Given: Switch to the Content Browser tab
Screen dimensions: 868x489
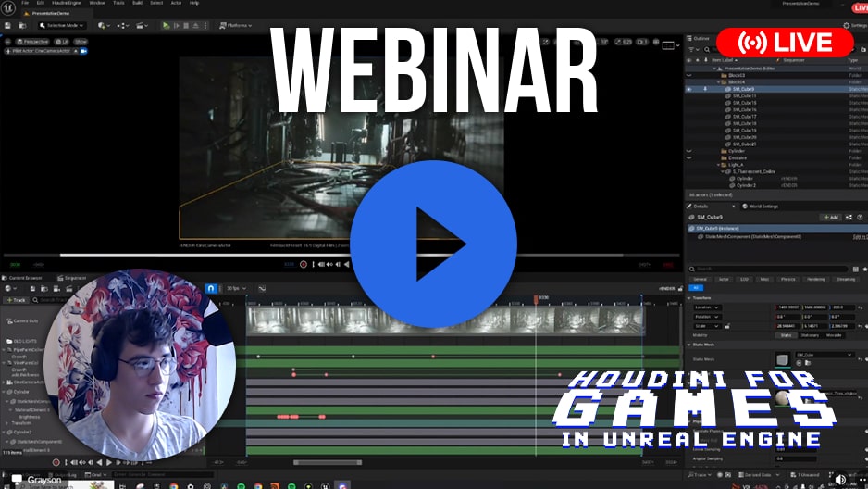Looking at the screenshot, I should [22, 278].
